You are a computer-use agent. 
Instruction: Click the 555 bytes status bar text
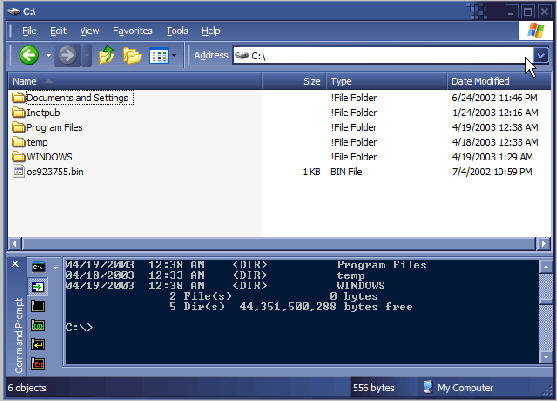[x=374, y=388]
